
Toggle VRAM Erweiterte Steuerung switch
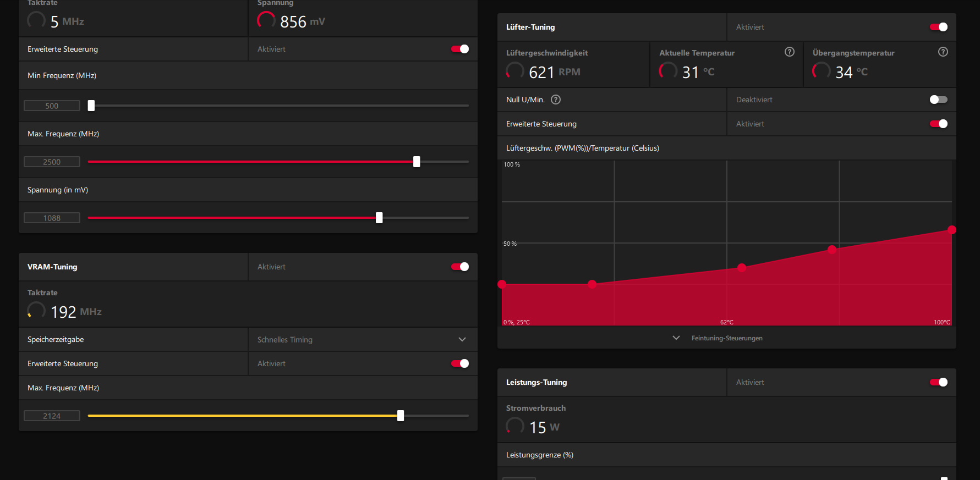pos(460,363)
